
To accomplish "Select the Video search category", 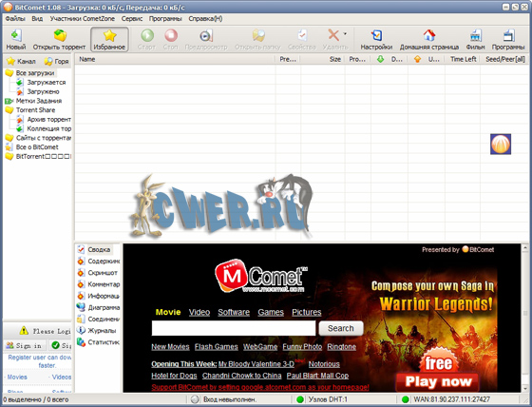I will click(199, 312).
